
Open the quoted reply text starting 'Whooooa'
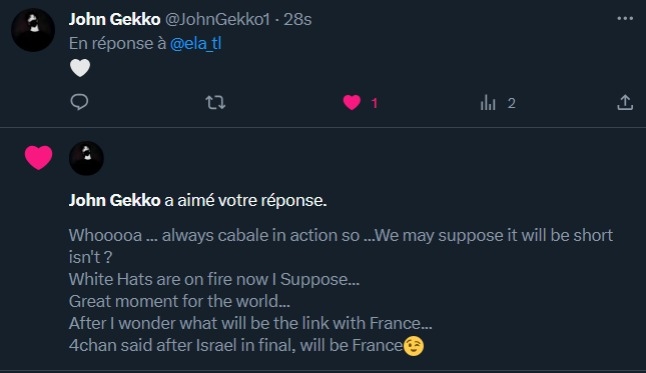tap(341, 290)
